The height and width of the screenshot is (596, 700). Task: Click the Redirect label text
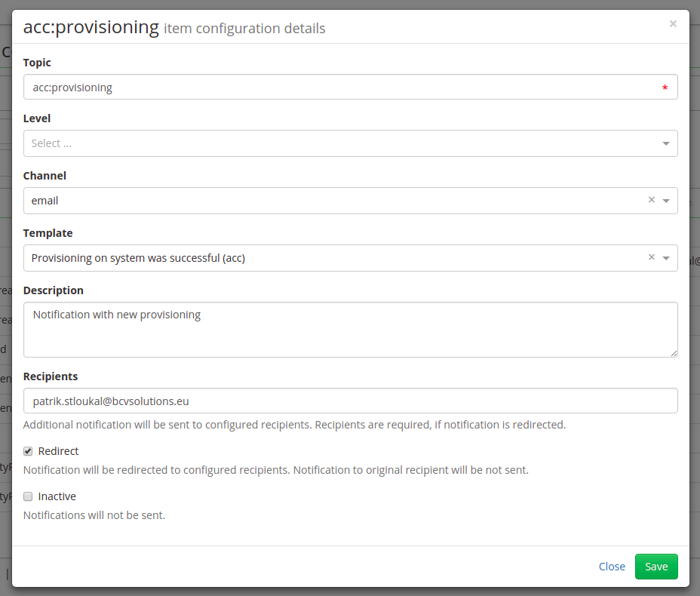59,451
